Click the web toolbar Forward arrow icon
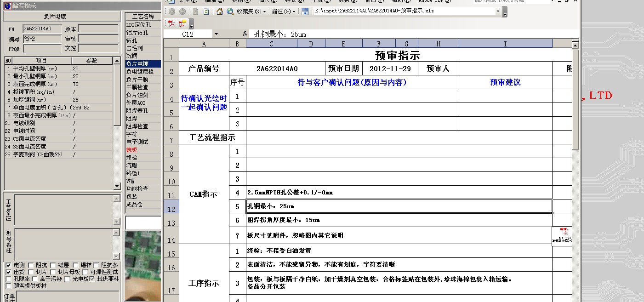The width and height of the screenshot is (644, 302). tap(182, 11)
